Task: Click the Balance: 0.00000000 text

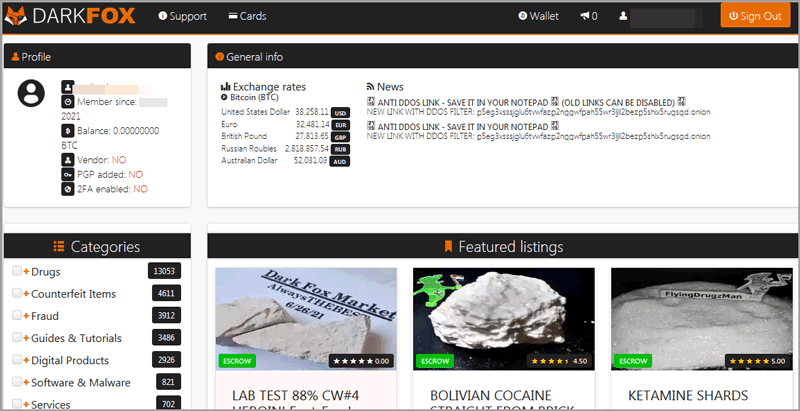Action: coord(118,131)
